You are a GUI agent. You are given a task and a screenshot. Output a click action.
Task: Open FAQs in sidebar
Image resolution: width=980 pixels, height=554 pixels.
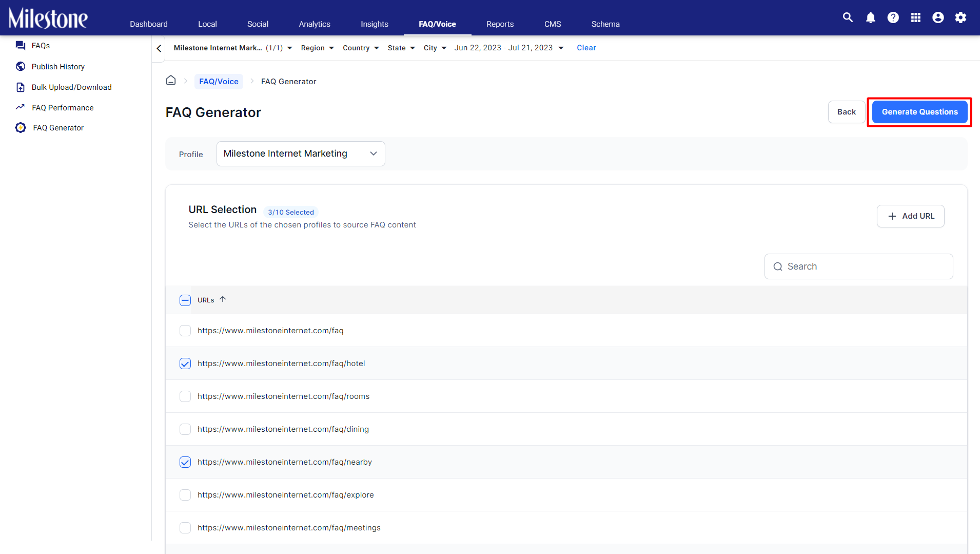pos(41,46)
